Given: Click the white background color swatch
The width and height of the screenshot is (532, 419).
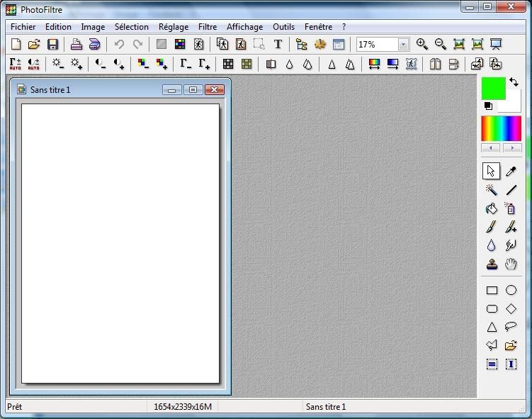Looking at the screenshot, I should [512, 104].
